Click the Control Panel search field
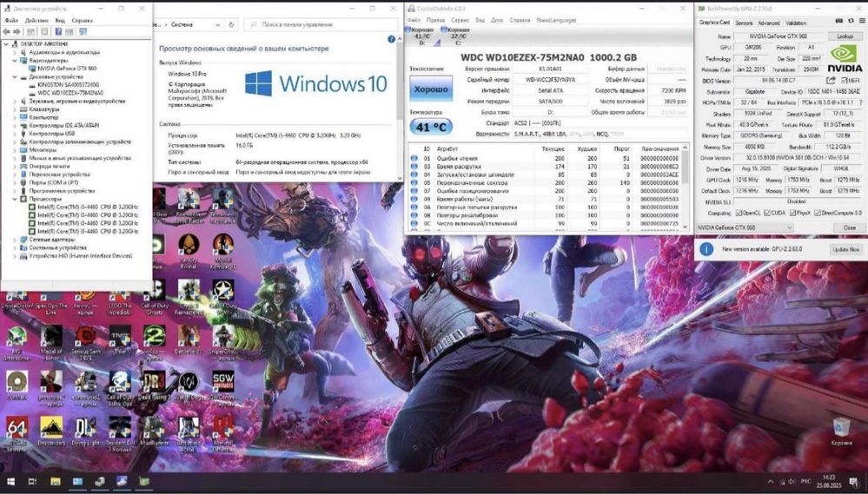 pyautogui.click(x=321, y=25)
